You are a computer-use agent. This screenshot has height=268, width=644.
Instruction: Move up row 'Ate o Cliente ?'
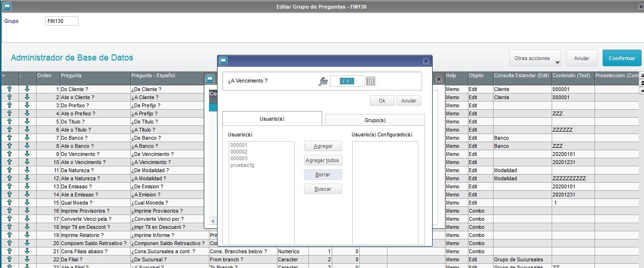click(9, 97)
